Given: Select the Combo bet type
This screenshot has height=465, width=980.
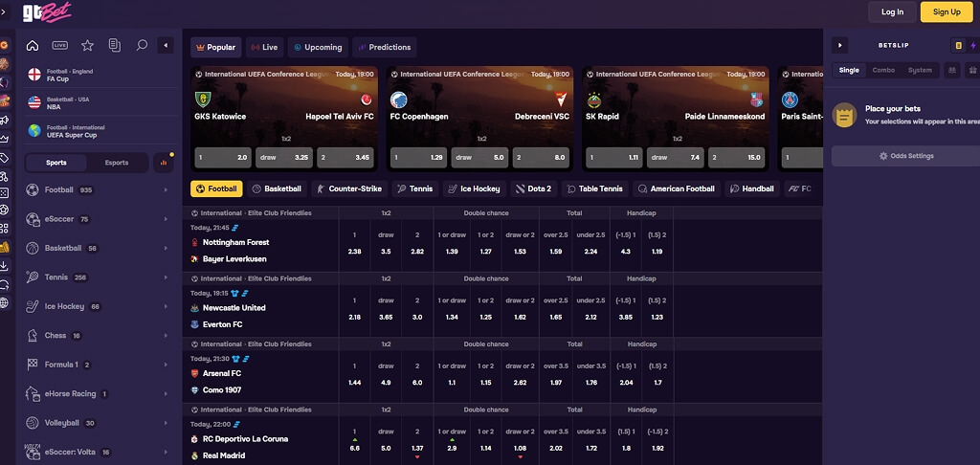Looking at the screenshot, I should (883, 70).
